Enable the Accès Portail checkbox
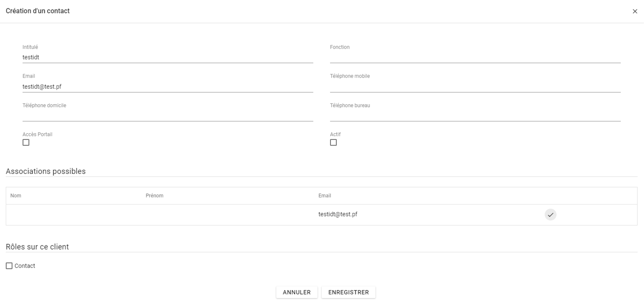This screenshot has height=303, width=644. [x=26, y=143]
